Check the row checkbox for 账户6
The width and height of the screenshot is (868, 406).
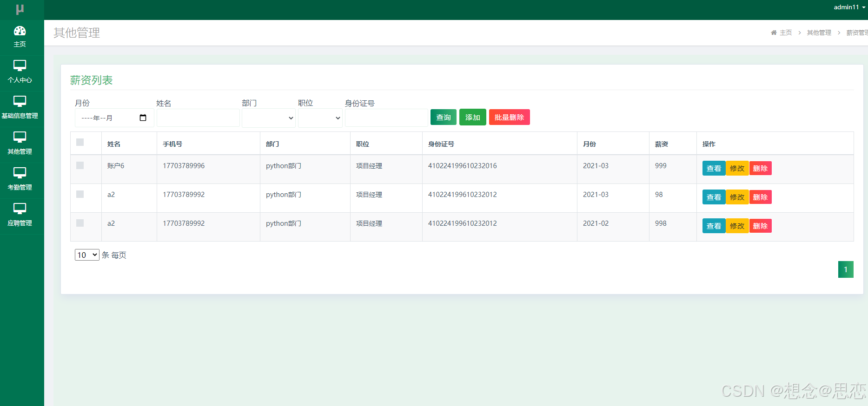[80, 165]
